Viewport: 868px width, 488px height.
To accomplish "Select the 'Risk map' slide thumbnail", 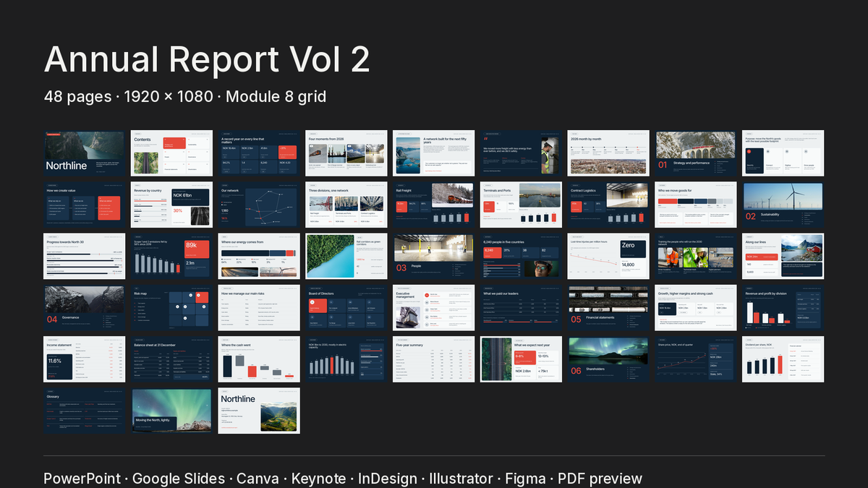I will [x=171, y=307].
